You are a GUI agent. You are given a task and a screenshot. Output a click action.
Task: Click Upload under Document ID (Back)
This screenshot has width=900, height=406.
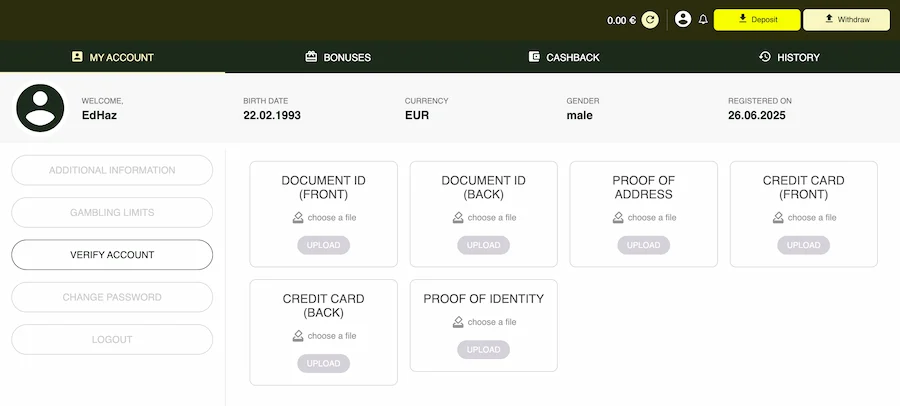(483, 245)
